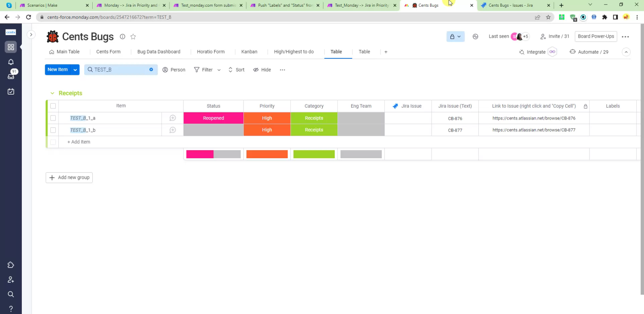This screenshot has height=314, width=644.
Task: Open integration circle icon beside Integrate
Action: click(x=552, y=52)
